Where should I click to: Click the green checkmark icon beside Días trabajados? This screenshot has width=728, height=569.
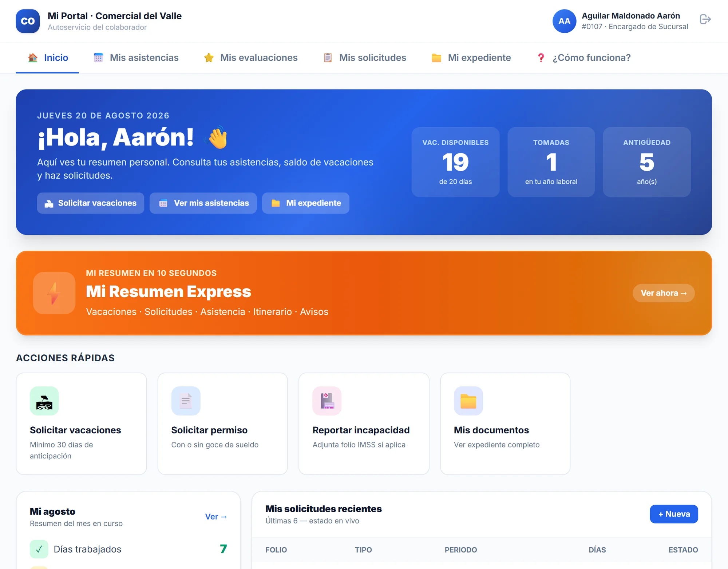tap(39, 549)
